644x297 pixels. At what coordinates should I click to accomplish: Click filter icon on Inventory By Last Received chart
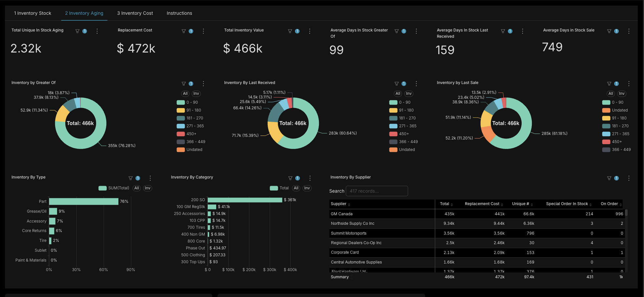click(397, 84)
